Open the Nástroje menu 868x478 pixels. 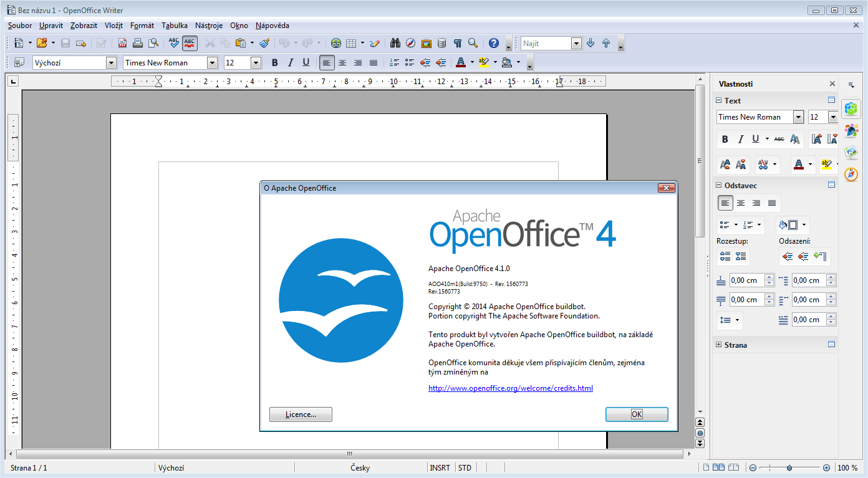(209, 26)
